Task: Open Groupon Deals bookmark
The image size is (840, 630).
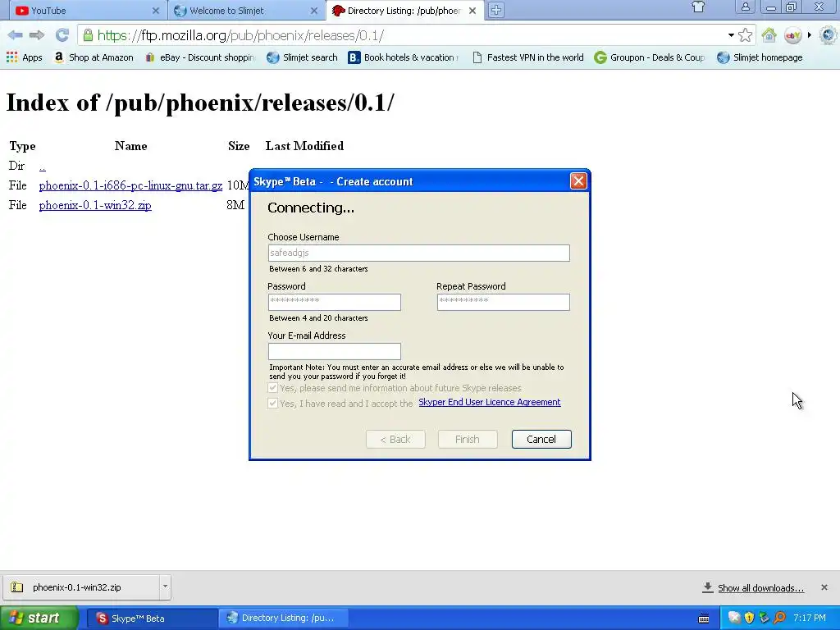Action: [650, 57]
